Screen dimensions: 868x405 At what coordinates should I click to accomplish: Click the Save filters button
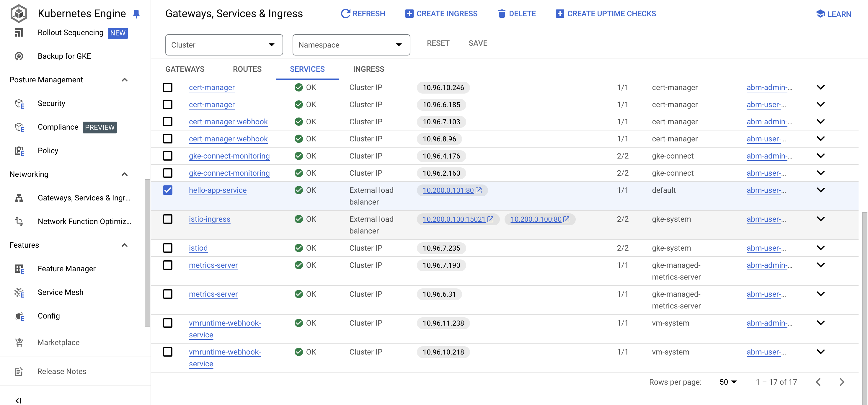[x=477, y=43]
